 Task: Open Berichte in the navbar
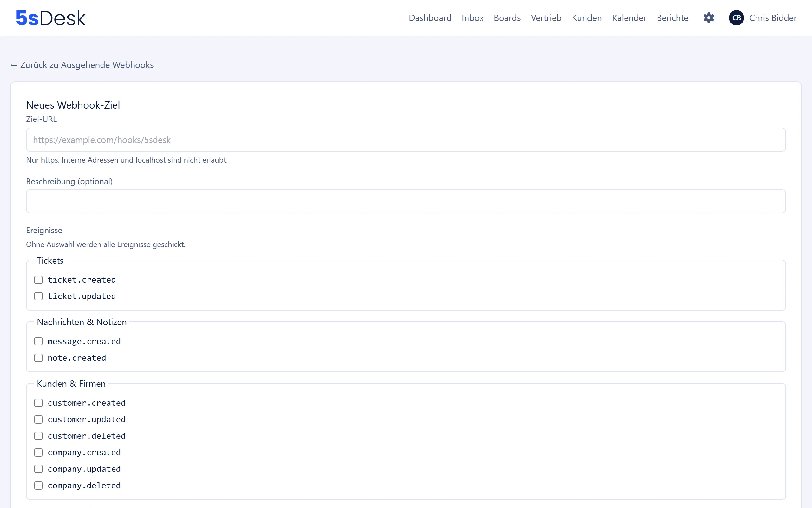click(x=672, y=18)
